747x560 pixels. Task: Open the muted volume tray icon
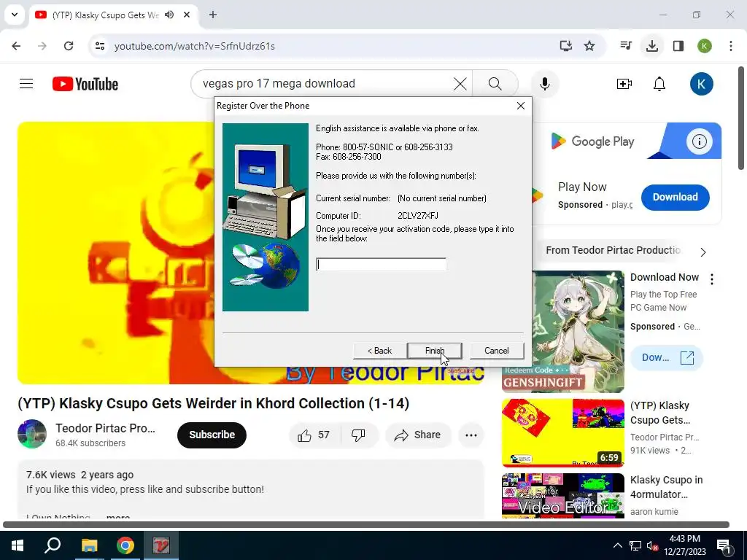(x=653, y=545)
